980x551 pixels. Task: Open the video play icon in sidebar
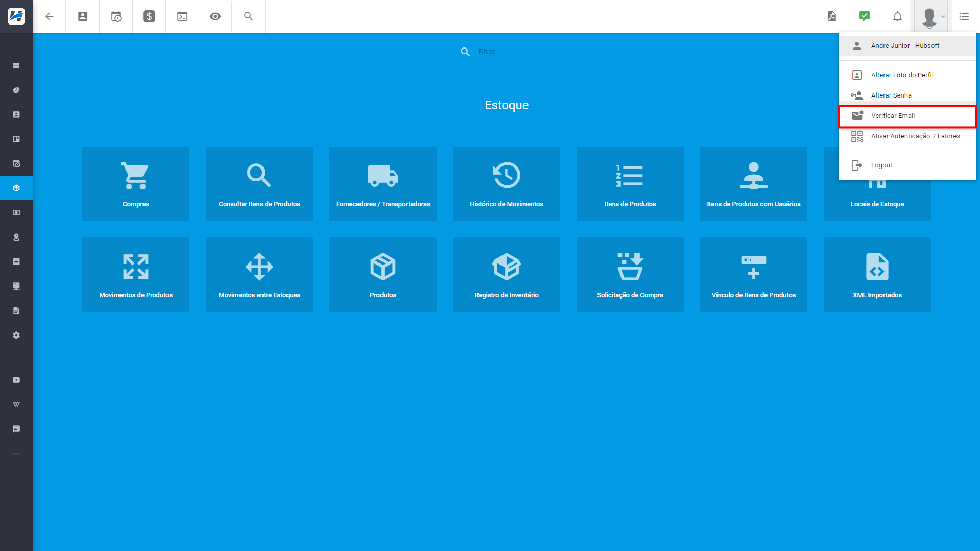[16, 380]
